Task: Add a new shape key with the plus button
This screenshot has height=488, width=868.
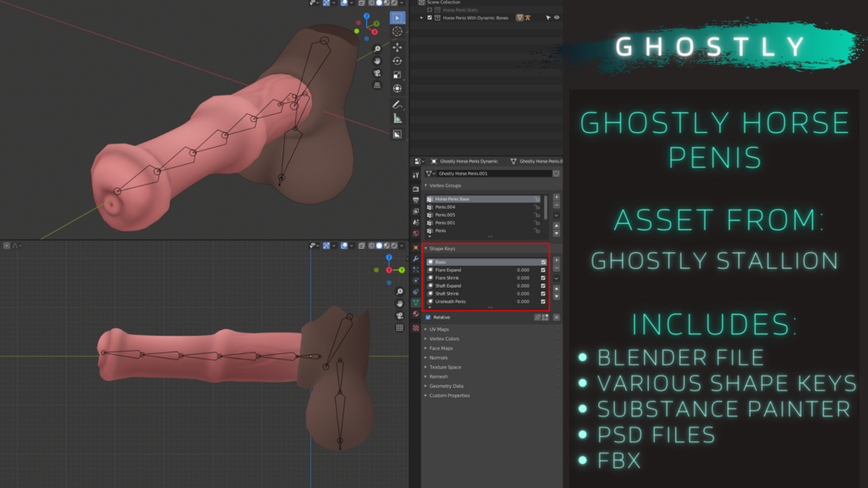Action: coord(556,261)
